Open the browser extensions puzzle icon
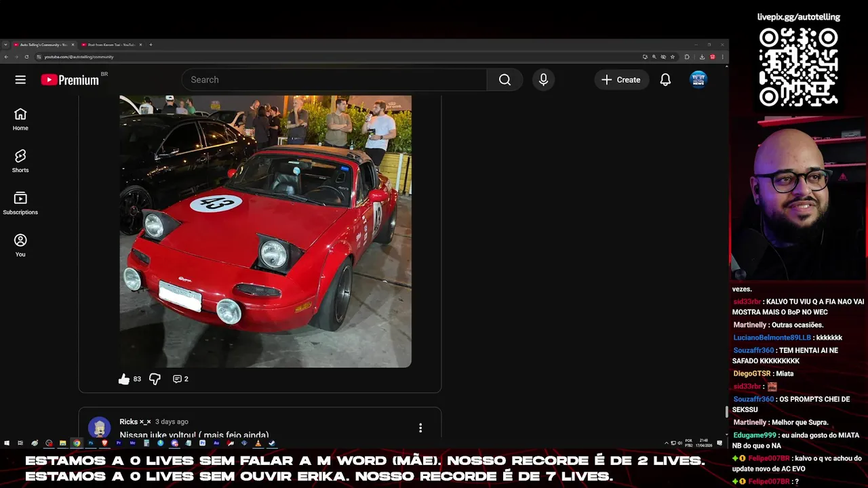868x488 pixels. click(x=687, y=57)
